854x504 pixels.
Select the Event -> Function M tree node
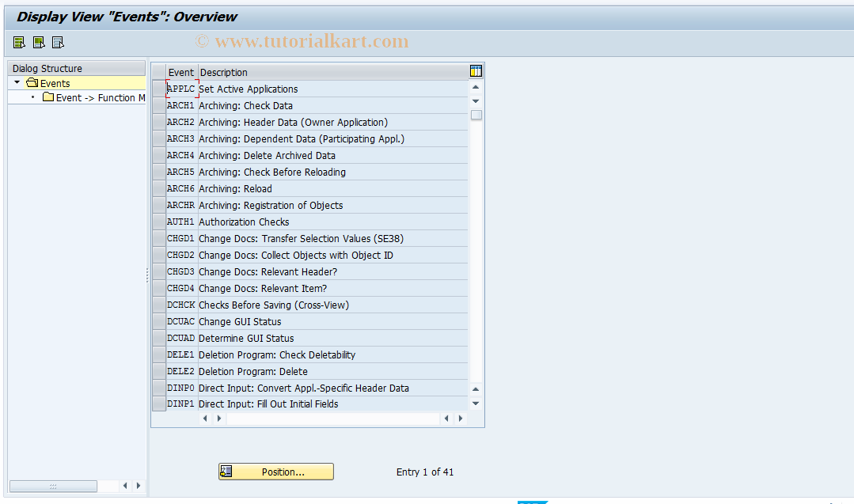pyautogui.click(x=101, y=97)
